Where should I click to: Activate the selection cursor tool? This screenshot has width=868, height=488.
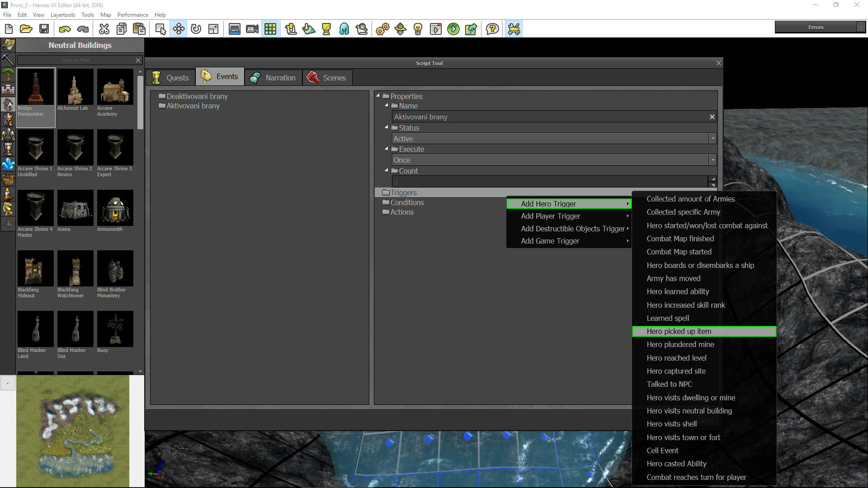[x=160, y=29]
